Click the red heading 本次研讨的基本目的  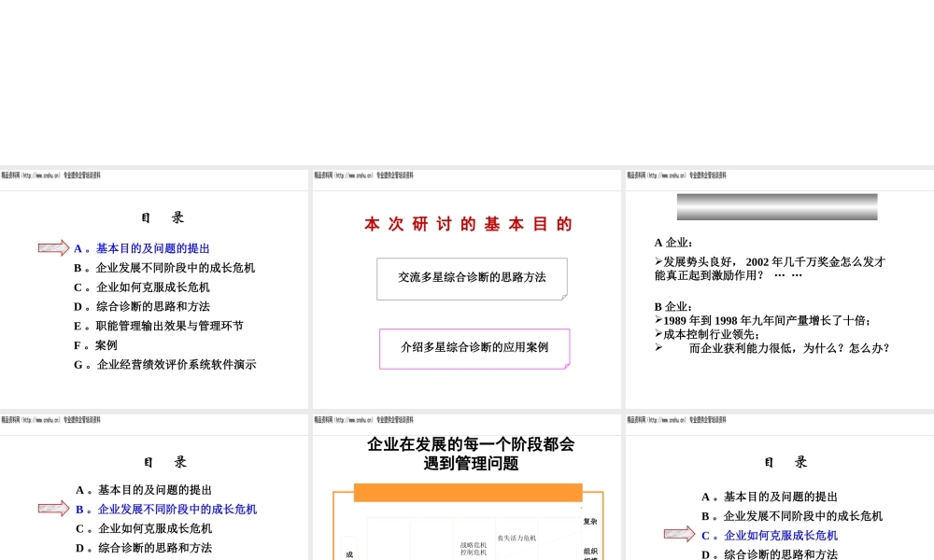(468, 224)
